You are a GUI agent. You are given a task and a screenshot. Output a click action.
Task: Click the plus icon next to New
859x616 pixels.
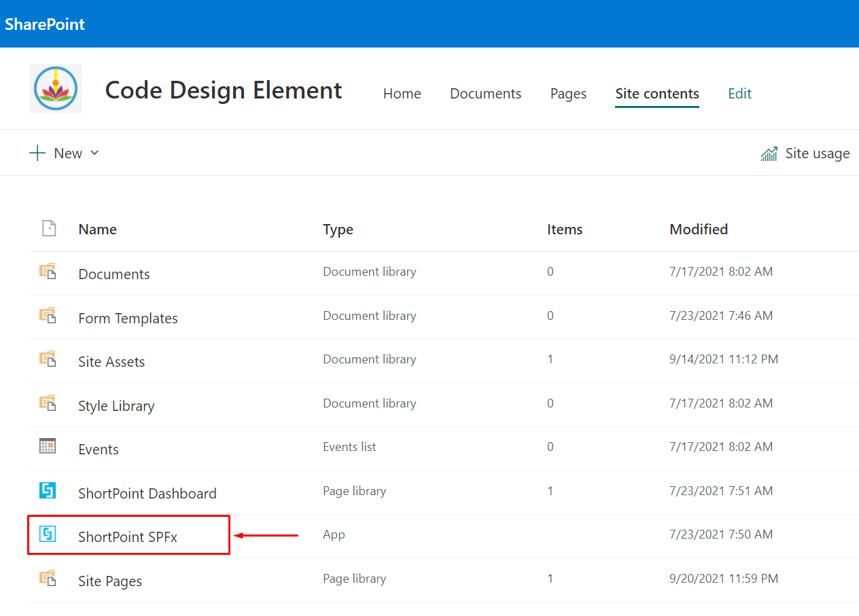point(37,153)
